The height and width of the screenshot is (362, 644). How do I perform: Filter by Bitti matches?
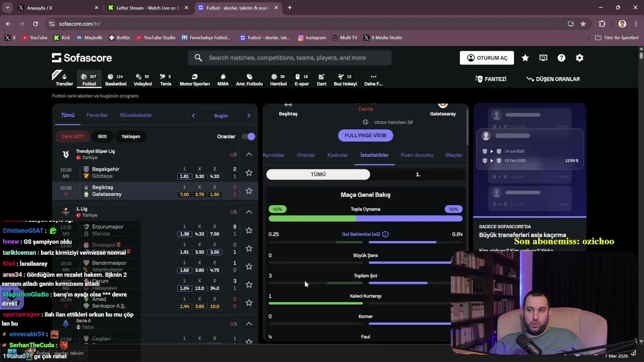pos(103,136)
